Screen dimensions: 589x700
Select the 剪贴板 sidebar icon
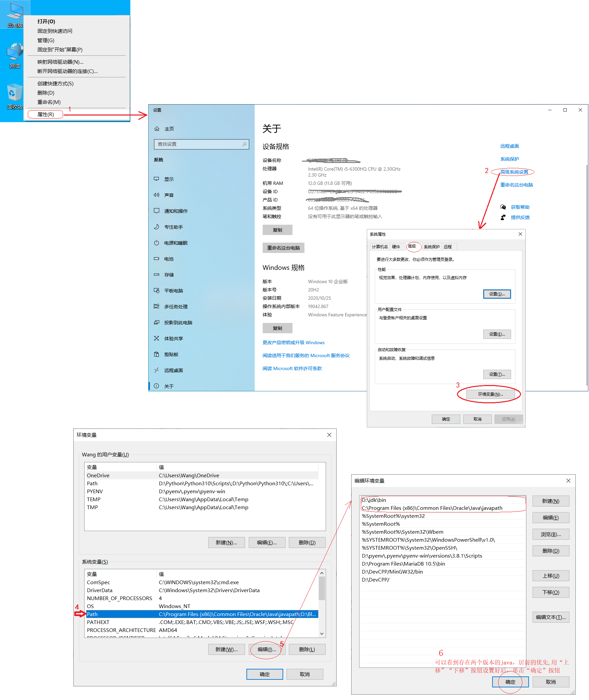(171, 354)
